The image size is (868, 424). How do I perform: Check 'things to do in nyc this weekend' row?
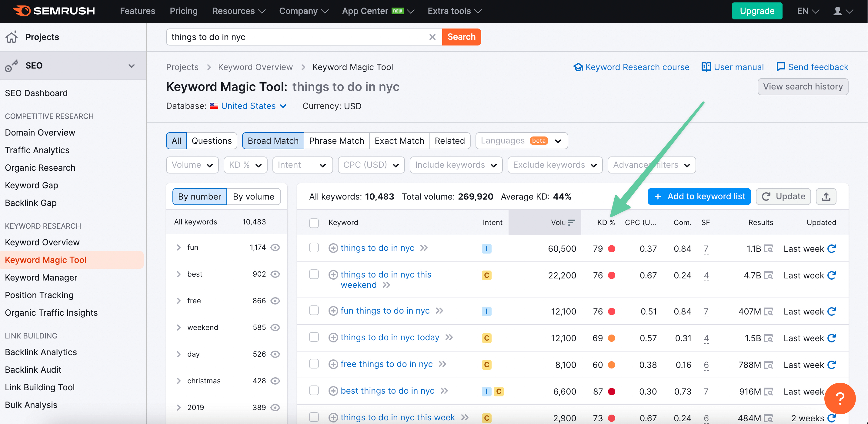click(314, 274)
